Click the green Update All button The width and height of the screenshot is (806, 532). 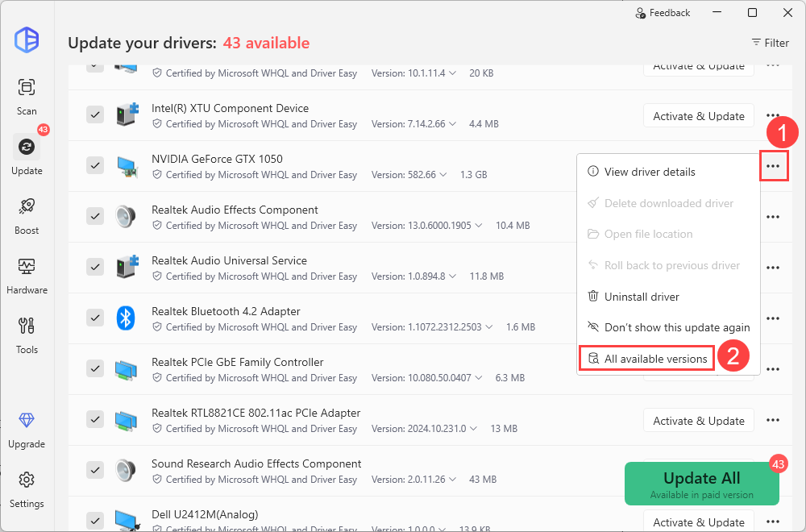tap(702, 484)
